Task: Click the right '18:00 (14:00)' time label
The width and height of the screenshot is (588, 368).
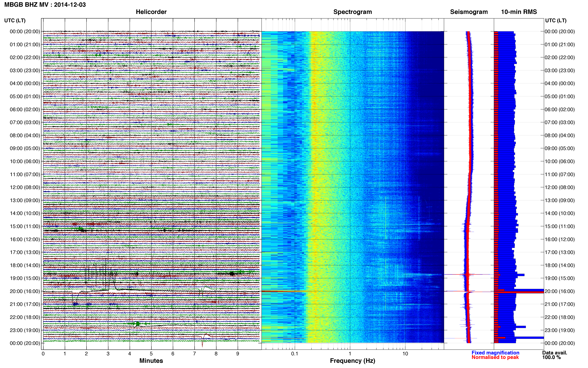Action: (x=560, y=265)
